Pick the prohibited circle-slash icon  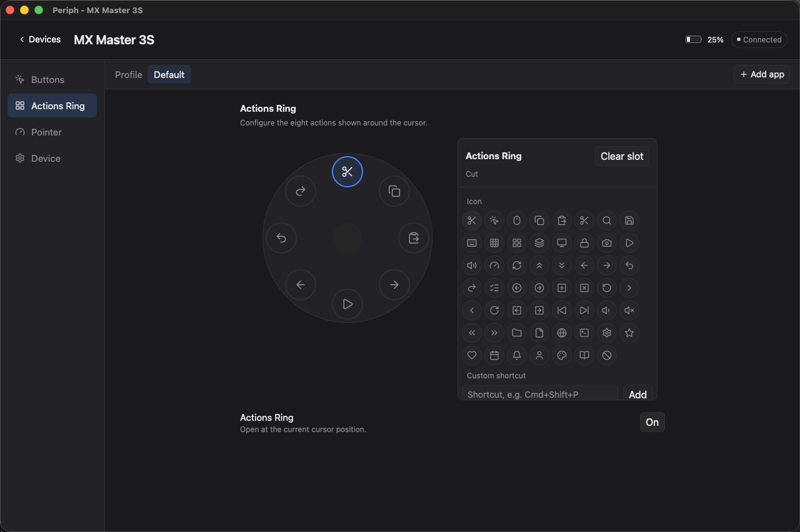[607, 355]
